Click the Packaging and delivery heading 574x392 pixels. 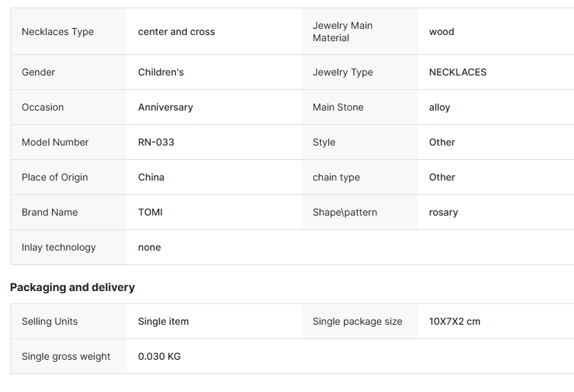(x=72, y=287)
